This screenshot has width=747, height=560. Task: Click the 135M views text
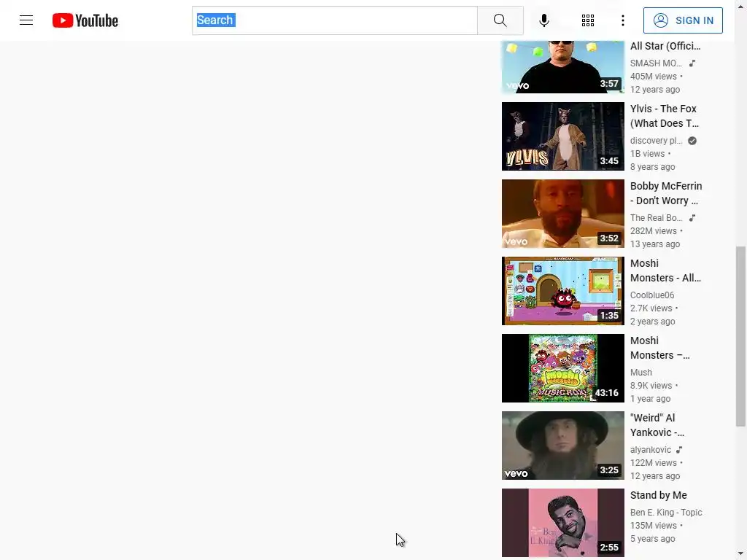pyautogui.click(x=653, y=526)
